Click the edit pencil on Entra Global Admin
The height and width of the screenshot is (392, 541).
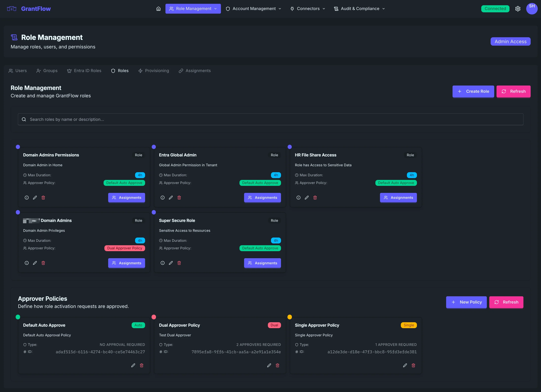point(171,197)
